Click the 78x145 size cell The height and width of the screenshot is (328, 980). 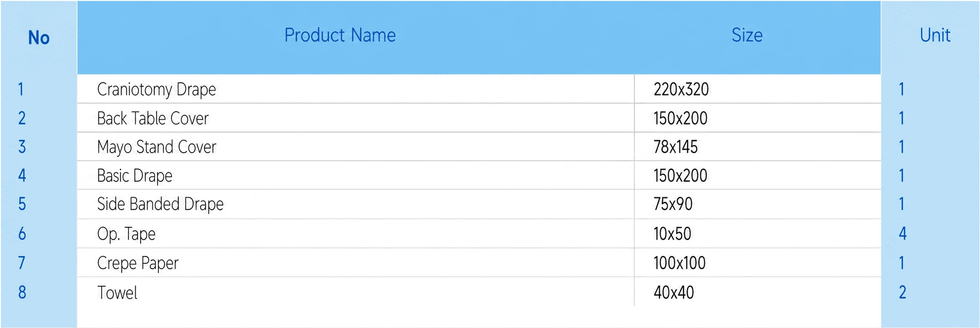(x=676, y=147)
